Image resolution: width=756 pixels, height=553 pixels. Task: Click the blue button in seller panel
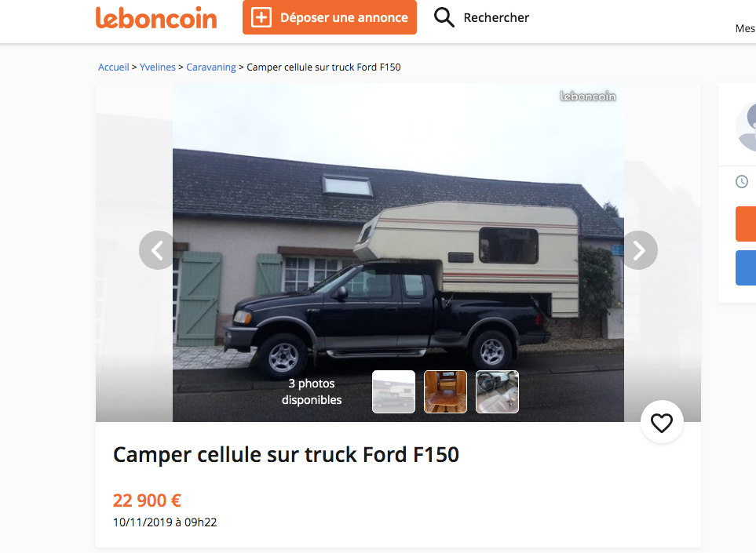click(x=745, y=267)
